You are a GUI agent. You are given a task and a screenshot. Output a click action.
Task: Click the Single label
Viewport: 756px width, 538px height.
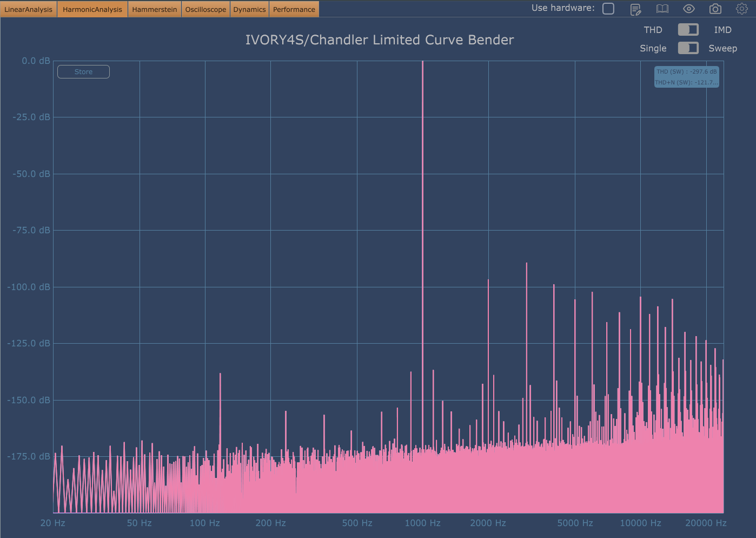pos(653,49)
